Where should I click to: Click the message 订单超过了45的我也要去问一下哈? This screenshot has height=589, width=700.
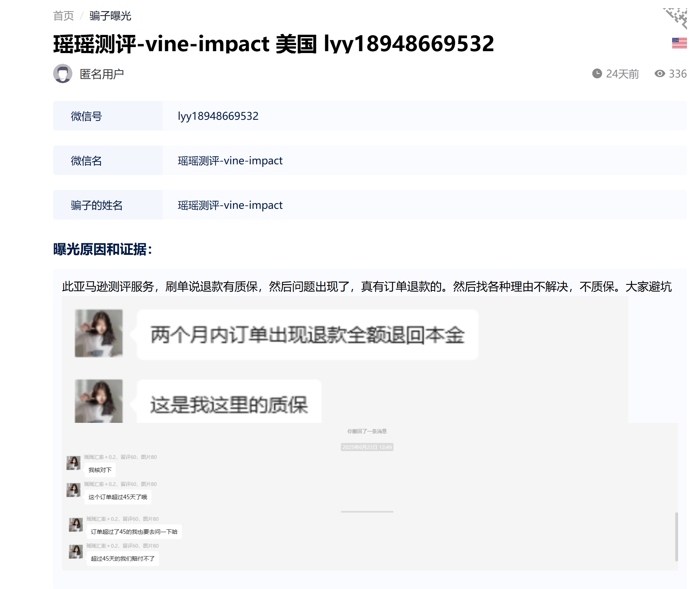[x=134, y=532]
